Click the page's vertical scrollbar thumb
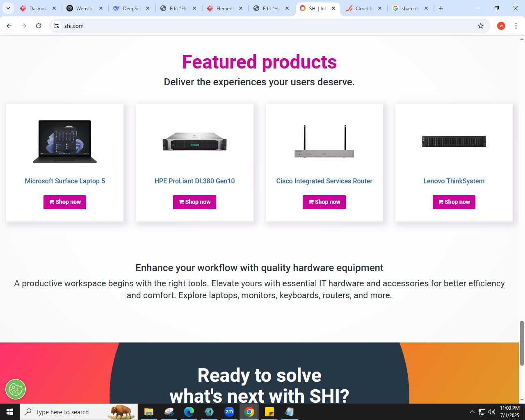Image resolution: width=525 pixels, height=420 pixels. pyautogui.click(x=522, y=343)
